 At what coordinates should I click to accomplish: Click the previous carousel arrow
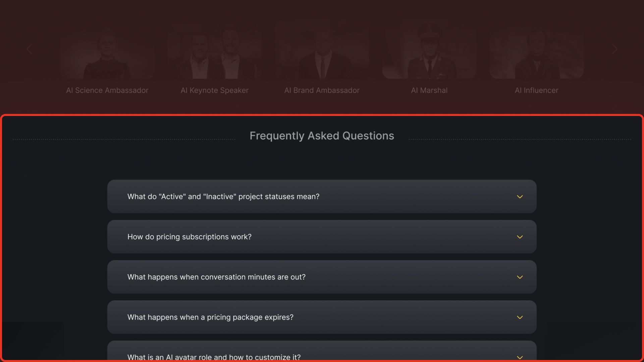click(29, 49)
